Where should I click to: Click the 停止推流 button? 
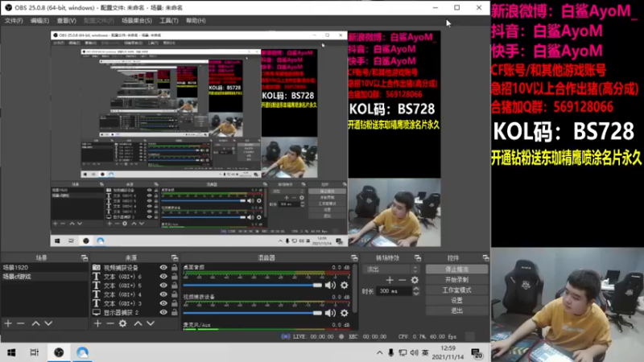(x=456, y=269)
